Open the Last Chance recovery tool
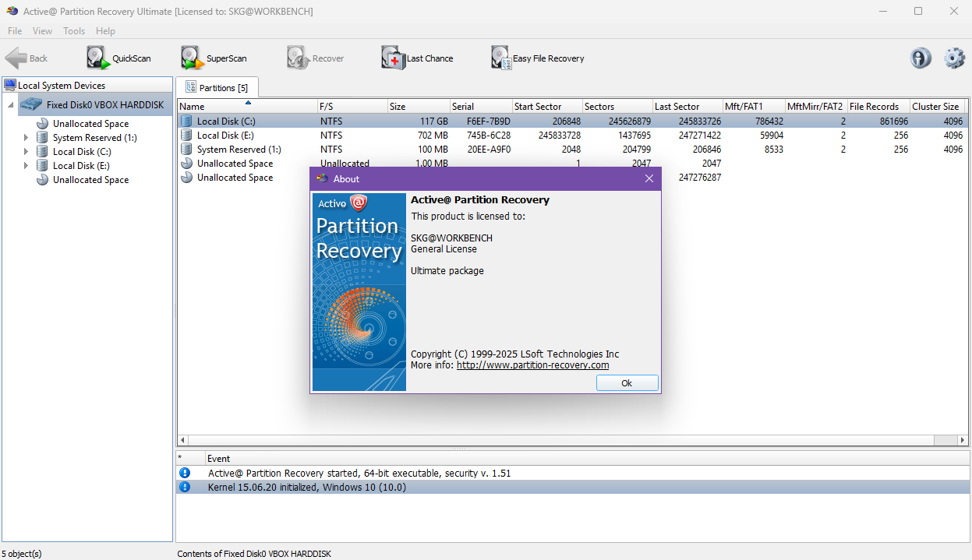The height and width of the screenshot is (560, 972). tap(417, 58)
